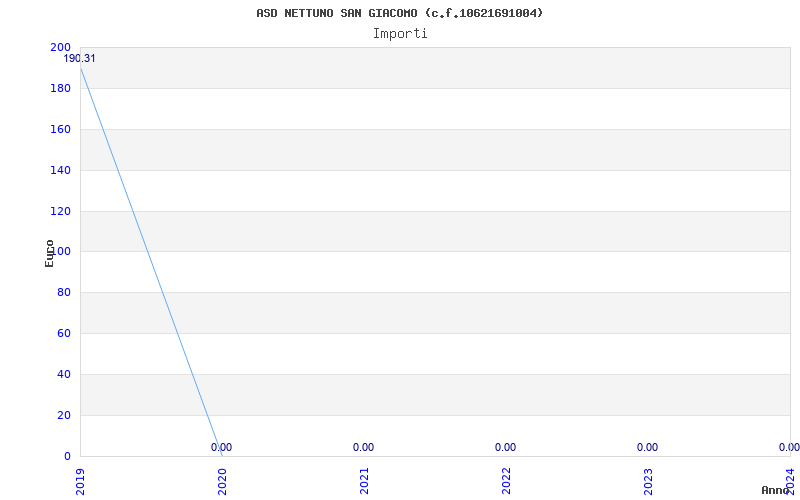Click the 40 y-axis tick label

(63, 374)
